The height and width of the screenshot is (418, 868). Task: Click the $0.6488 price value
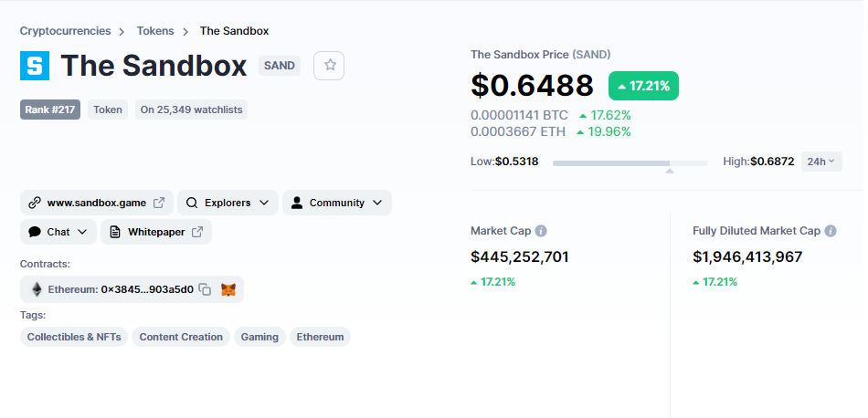pos(532,86)
